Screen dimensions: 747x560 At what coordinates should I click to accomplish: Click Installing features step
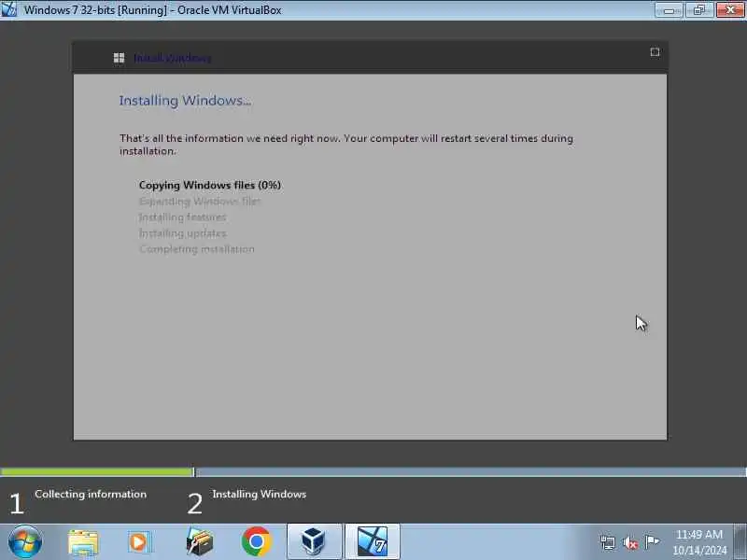coord(182,217)
